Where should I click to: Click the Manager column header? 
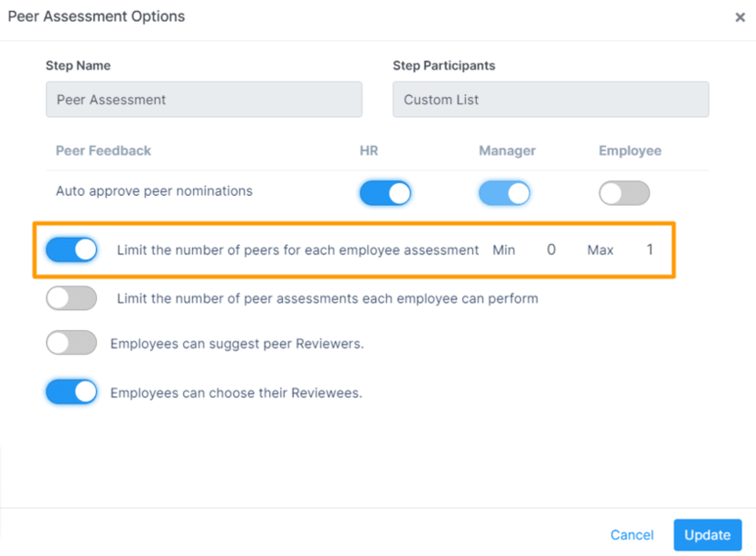tap(507, 151)
